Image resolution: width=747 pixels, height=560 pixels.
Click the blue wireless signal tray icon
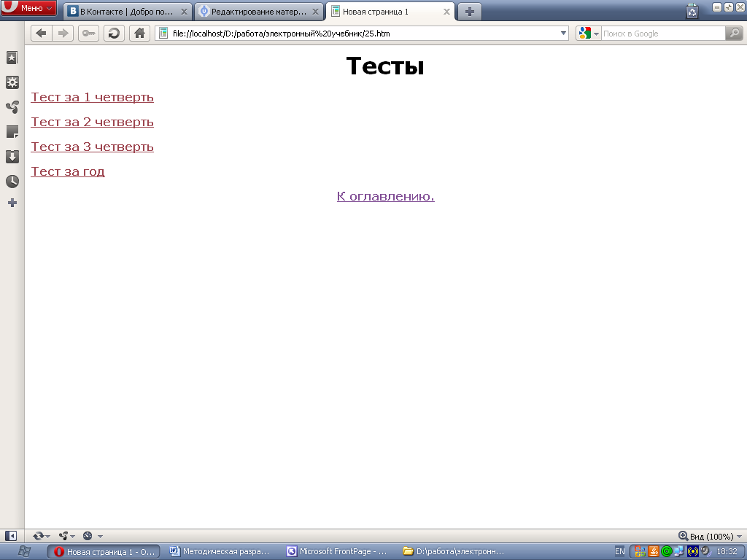click(693, 551)
